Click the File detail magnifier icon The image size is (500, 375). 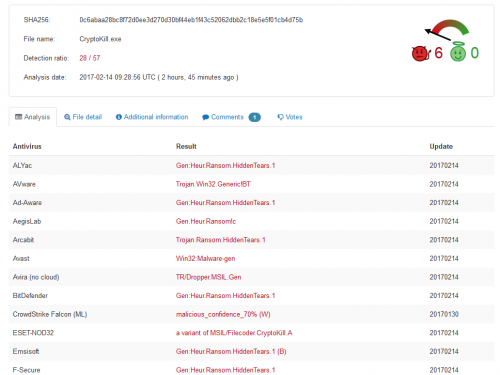[67, 117]
